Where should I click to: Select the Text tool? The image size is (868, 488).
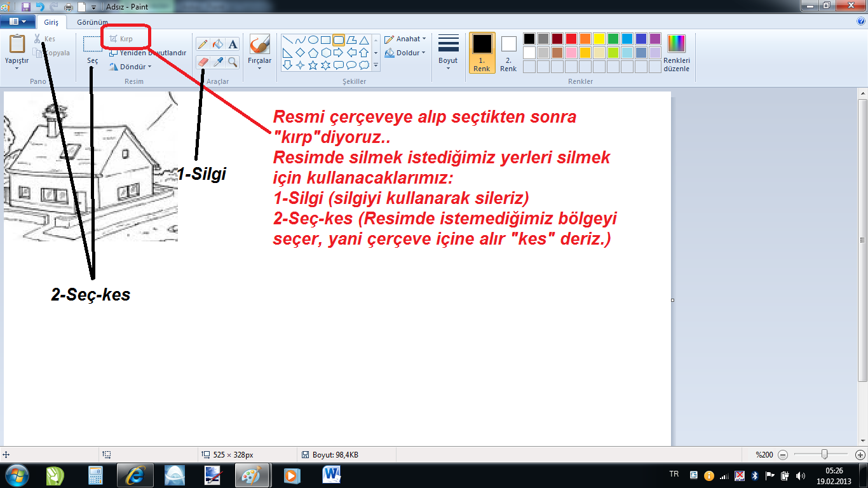[x=233, y=44]
